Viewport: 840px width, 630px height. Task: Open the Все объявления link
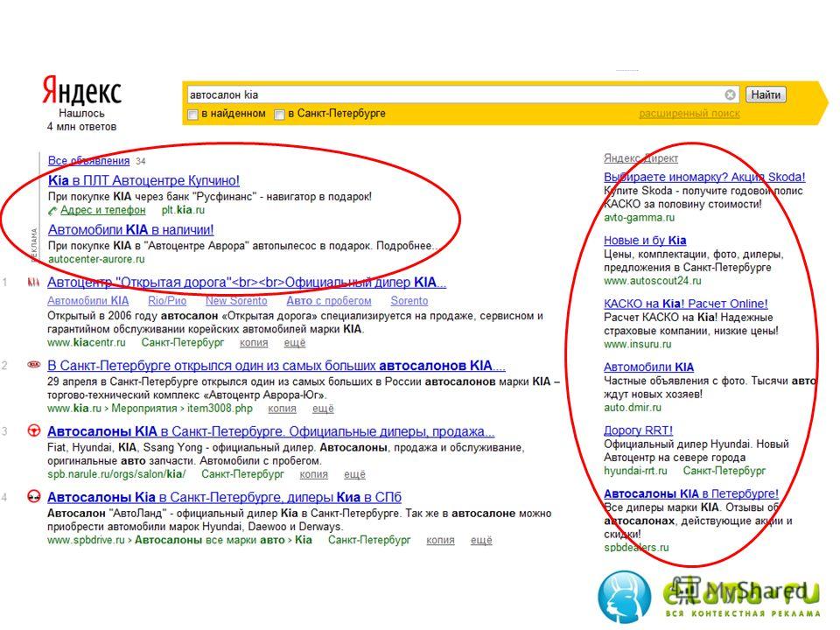(x=88, y=160)
